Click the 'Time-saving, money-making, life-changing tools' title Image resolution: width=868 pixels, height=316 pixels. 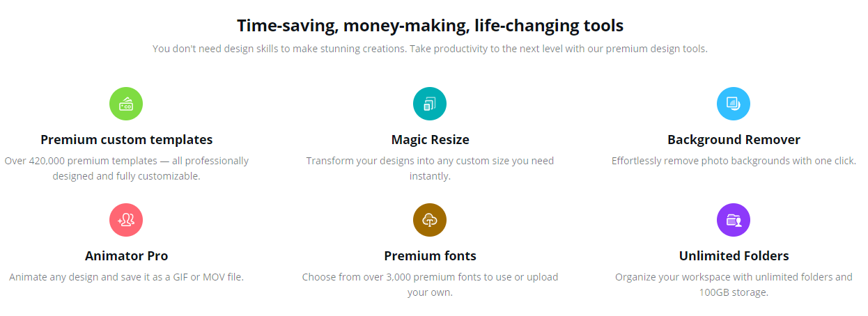coord(430,26)
